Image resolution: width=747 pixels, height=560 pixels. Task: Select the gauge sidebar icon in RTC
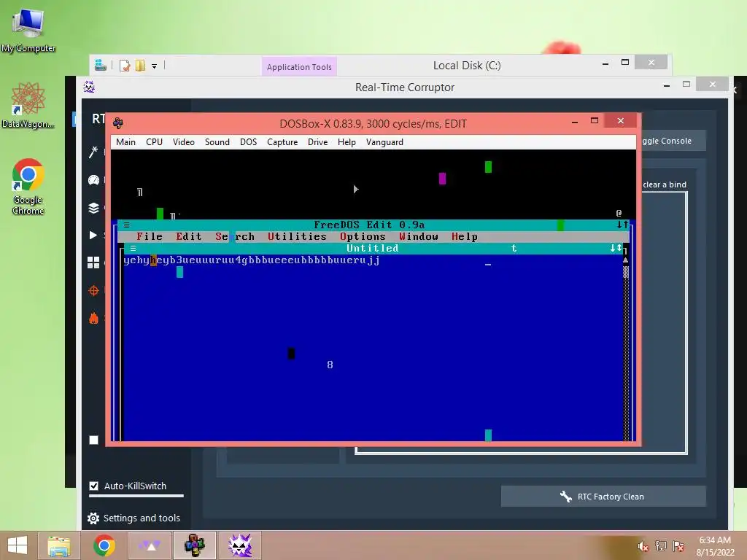(93, 180)
